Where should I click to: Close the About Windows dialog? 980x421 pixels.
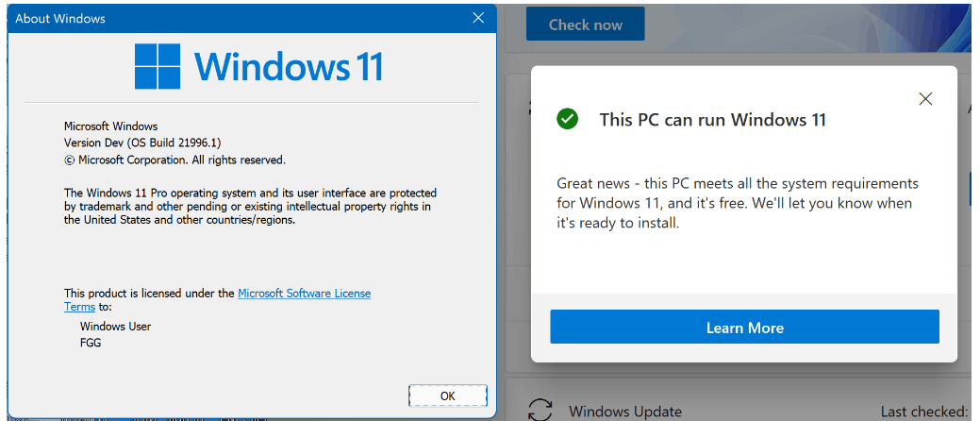478,18
